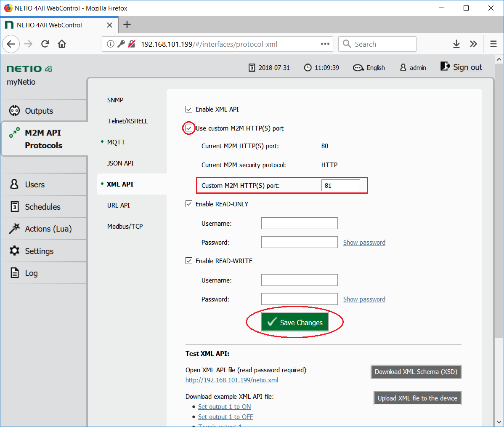Open the netio.xml test link

232,380
